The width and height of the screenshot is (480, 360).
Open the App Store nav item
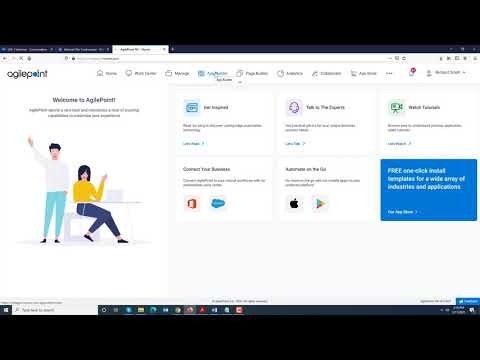pyautogui.click(x=363, y=73)
